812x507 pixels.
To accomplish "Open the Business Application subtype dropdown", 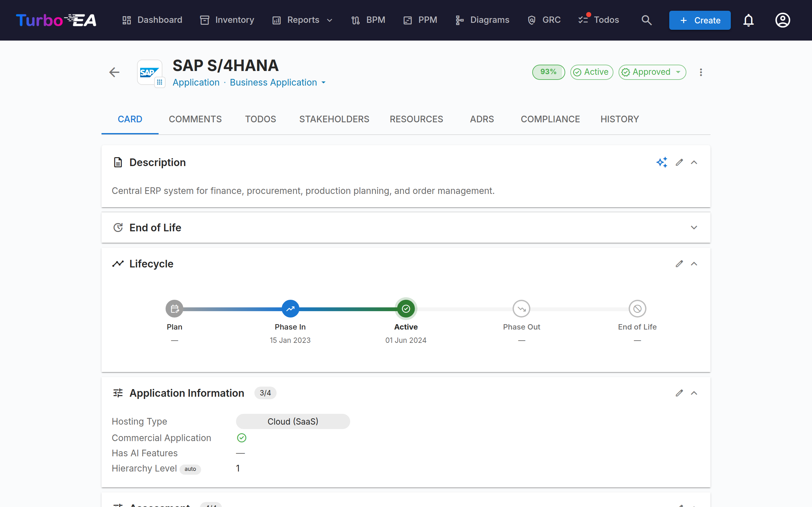I will 278,82.
